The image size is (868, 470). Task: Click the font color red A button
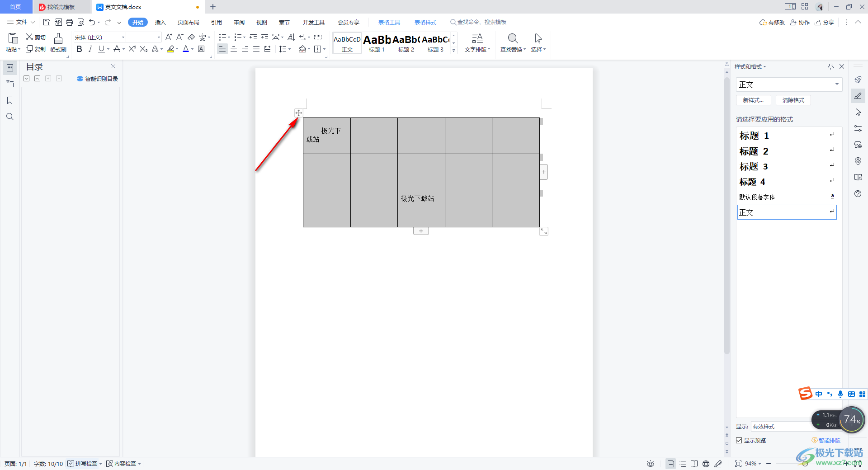coord(186,49)
